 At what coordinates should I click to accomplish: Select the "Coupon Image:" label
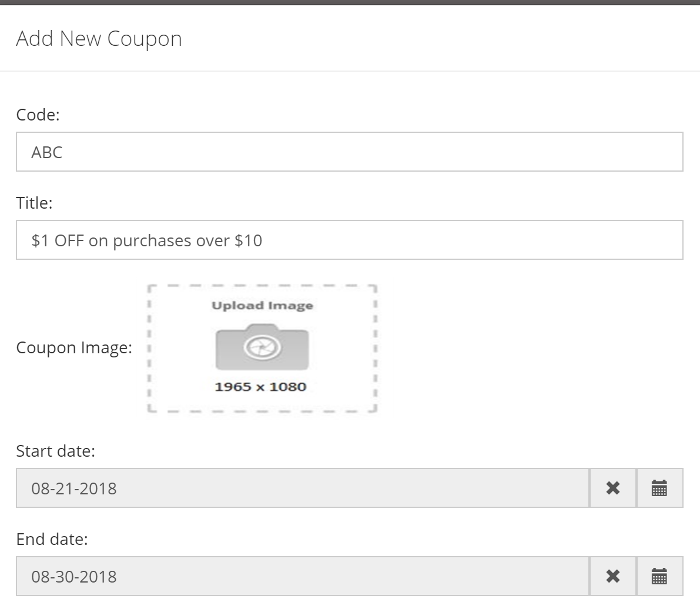pos(74,347)
